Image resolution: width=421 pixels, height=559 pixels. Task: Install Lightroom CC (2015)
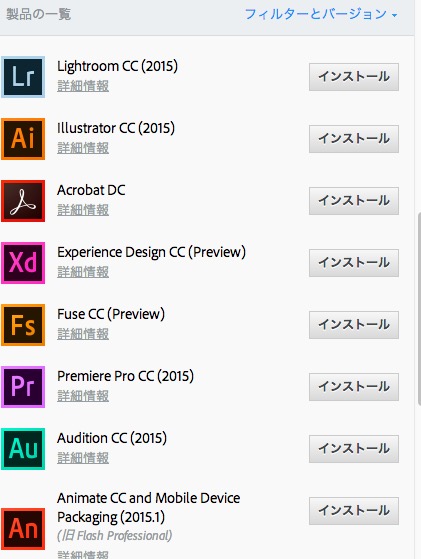pyautogui.click(x=354, y=77)
